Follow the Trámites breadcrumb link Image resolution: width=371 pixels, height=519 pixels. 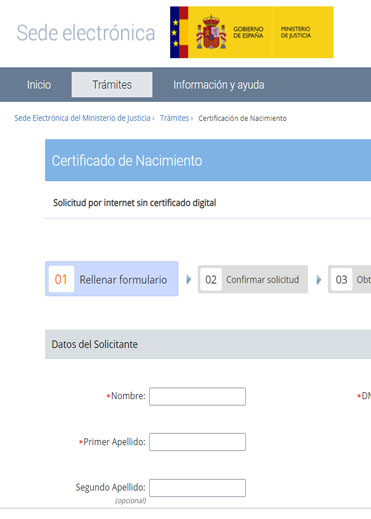click(174, 118)
